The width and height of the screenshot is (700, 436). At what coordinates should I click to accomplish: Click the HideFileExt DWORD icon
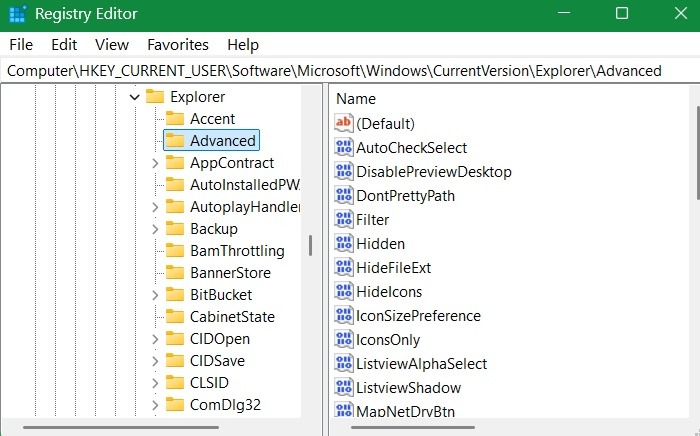tap(344, 267)
